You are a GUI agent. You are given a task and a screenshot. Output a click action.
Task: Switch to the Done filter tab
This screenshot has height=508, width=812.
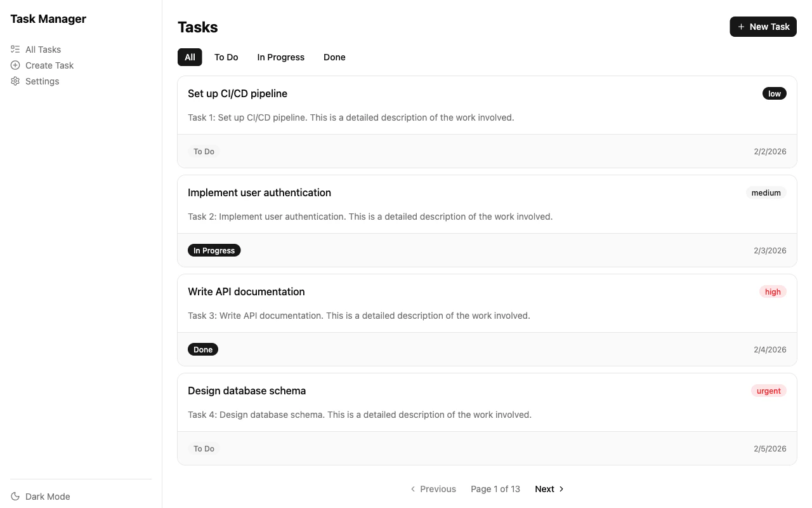334,57
